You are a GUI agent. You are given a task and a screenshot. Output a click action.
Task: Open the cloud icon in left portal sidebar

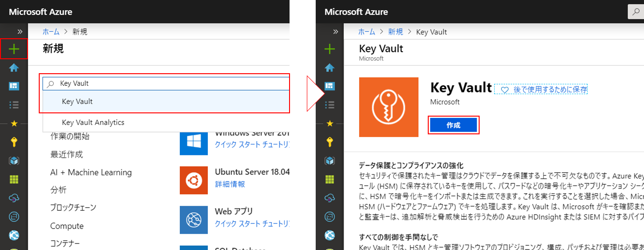coord(14,198)
